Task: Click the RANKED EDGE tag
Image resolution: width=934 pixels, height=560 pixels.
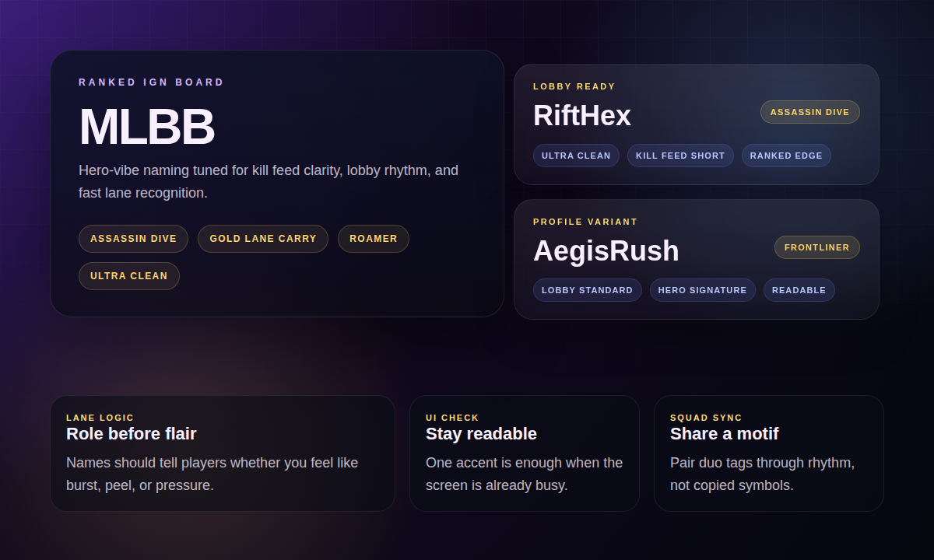Action: [786, 156]
